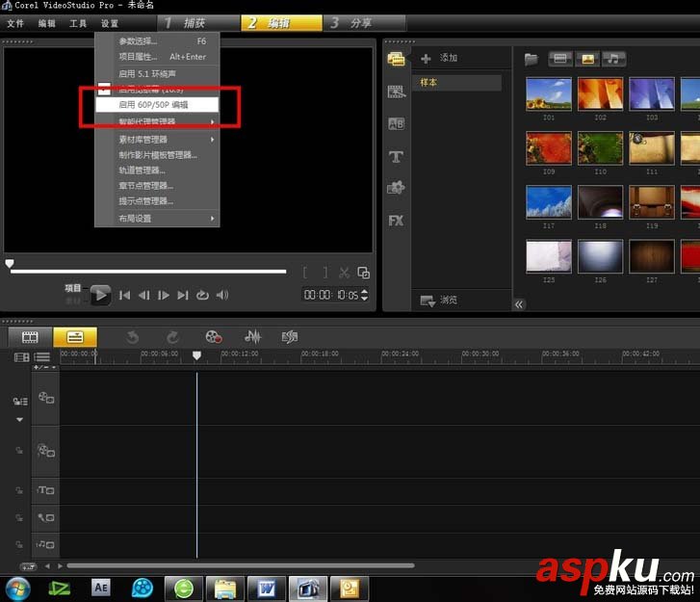Screen dimensions: 700x602
Task: Click the Redo arrow in timeline toolbar
Action: coord(172,337)
